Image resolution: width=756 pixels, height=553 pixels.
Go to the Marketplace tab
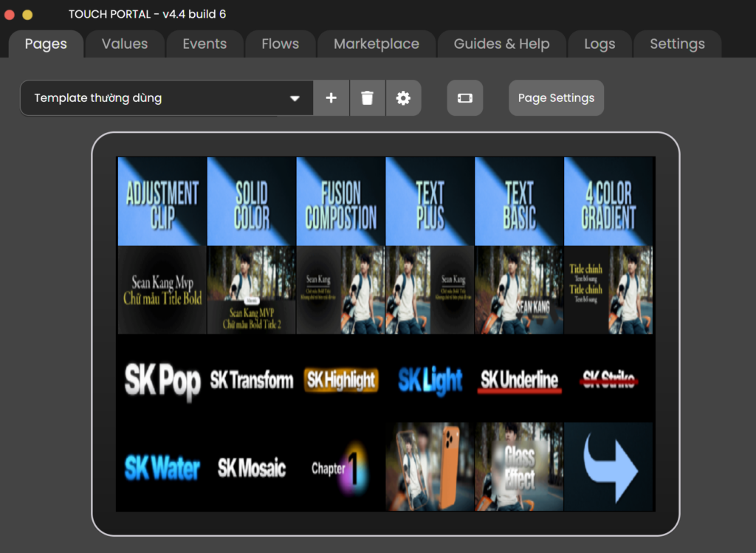coord(376,44)
